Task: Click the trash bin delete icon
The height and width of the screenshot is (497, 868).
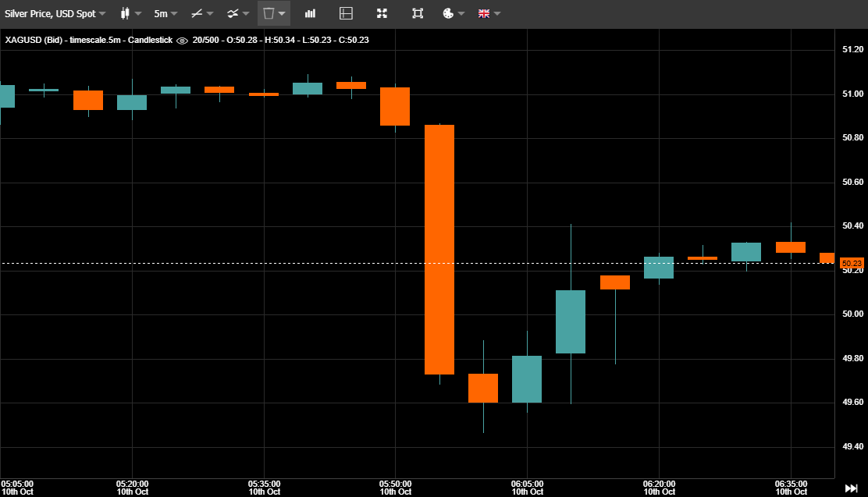Action: [x=269, y=13]
